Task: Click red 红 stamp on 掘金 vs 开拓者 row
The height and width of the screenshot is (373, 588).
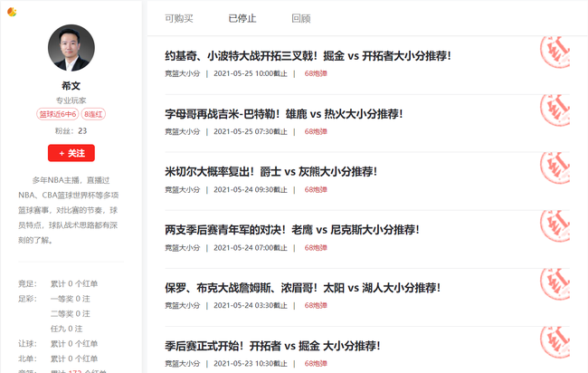Action: [555, 53]
